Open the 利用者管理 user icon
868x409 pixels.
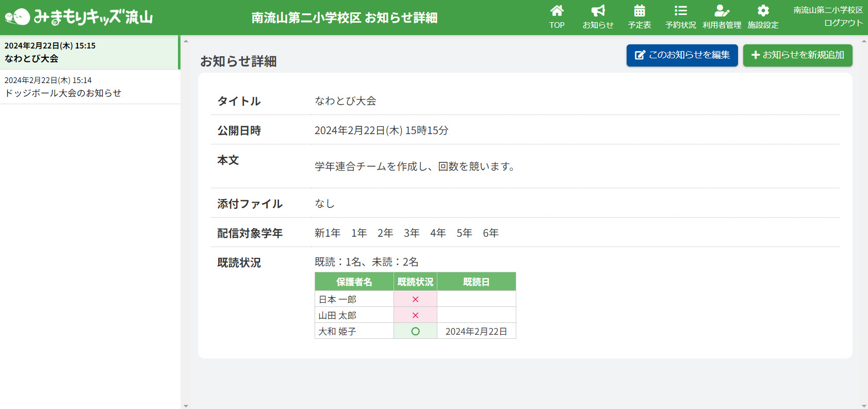coord(722,11)
